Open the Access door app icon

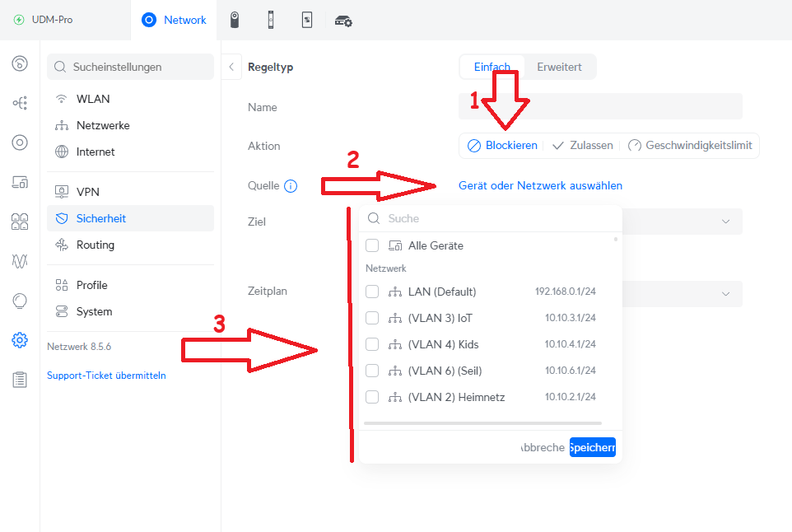point(270,21)
